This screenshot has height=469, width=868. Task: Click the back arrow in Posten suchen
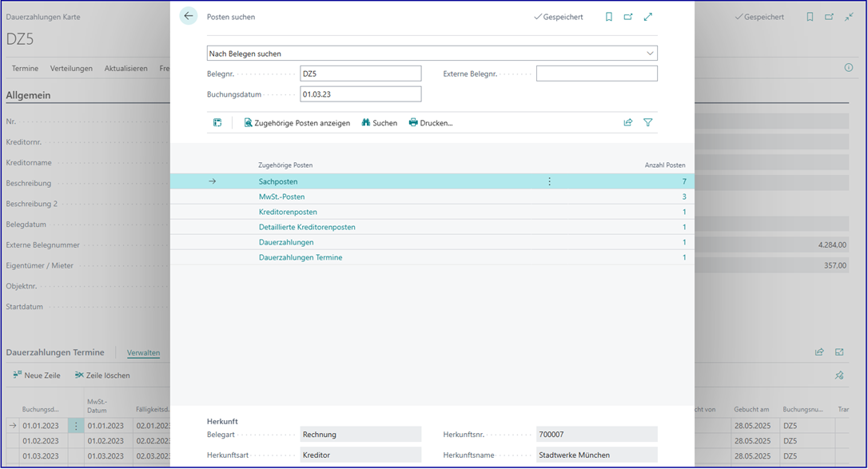tap(189, 16)
